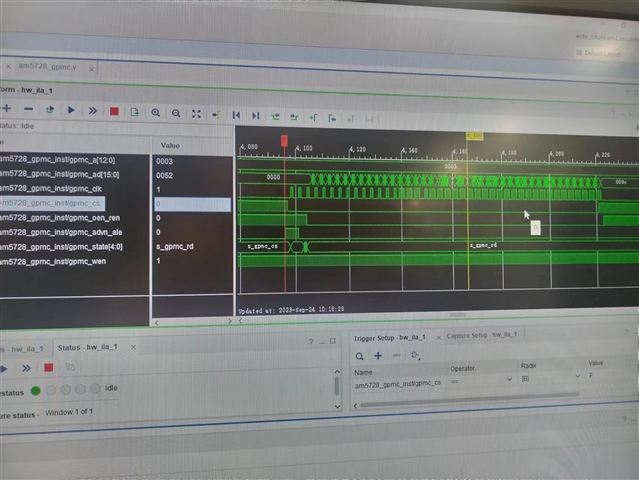Image resolution: width=639 pixels, height=480 pixels.
Task: Click the s_gpmc_rd value cell
Action: click(x=175, y=247)
